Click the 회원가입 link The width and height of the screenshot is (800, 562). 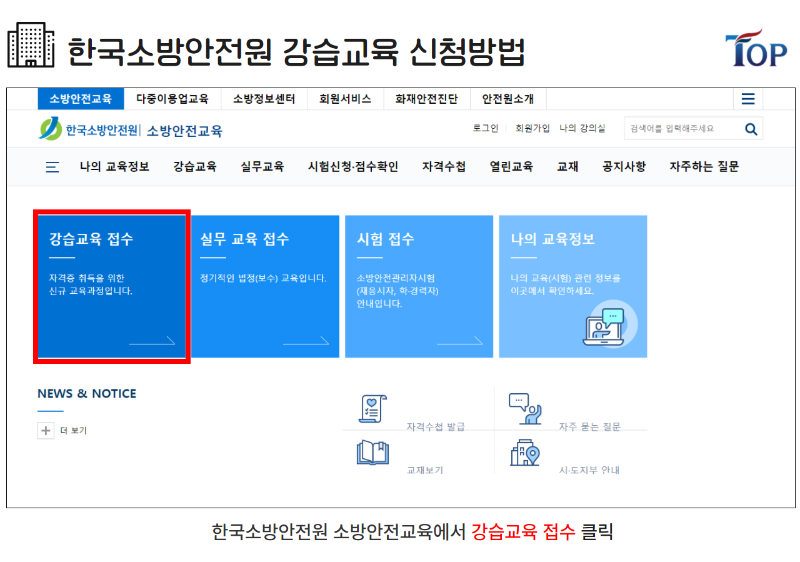(532, 129)
